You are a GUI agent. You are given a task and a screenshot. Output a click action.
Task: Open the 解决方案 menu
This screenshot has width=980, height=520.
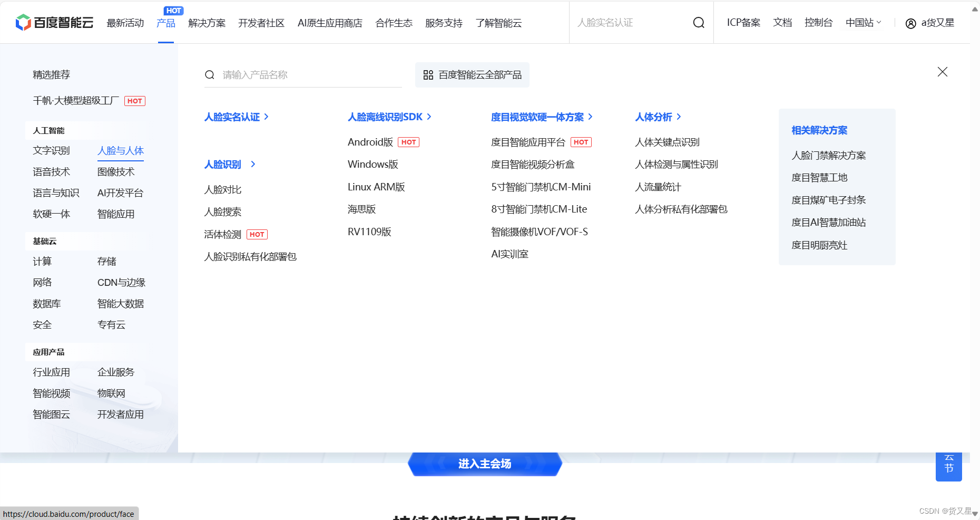tap(207, 23)
